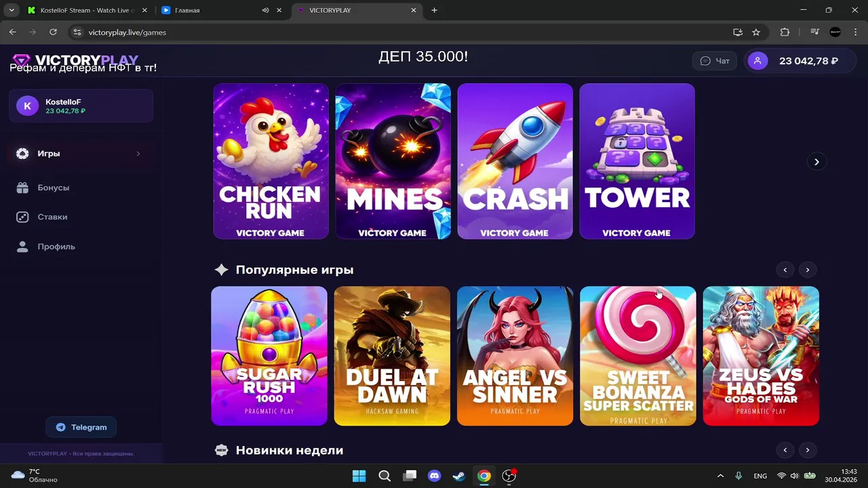Show hidden system tray icons
The image size is (868, 488).
click(x=720, y=476)
